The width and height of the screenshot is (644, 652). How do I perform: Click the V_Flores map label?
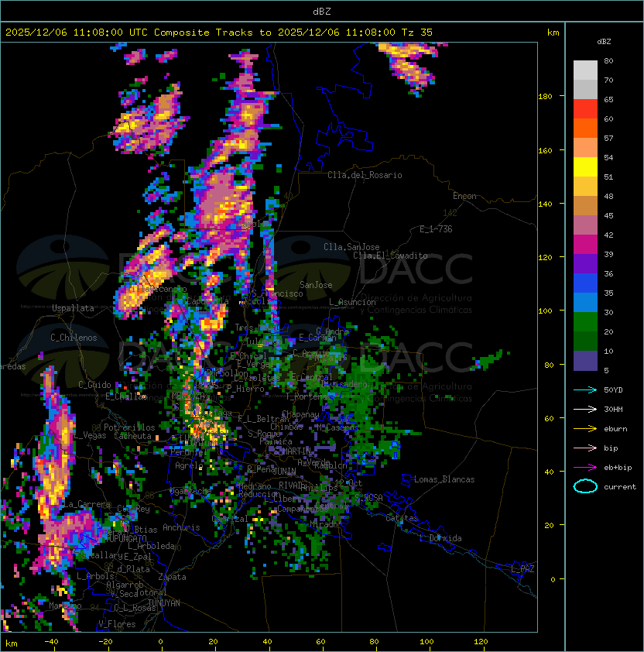tap(117, 624)
